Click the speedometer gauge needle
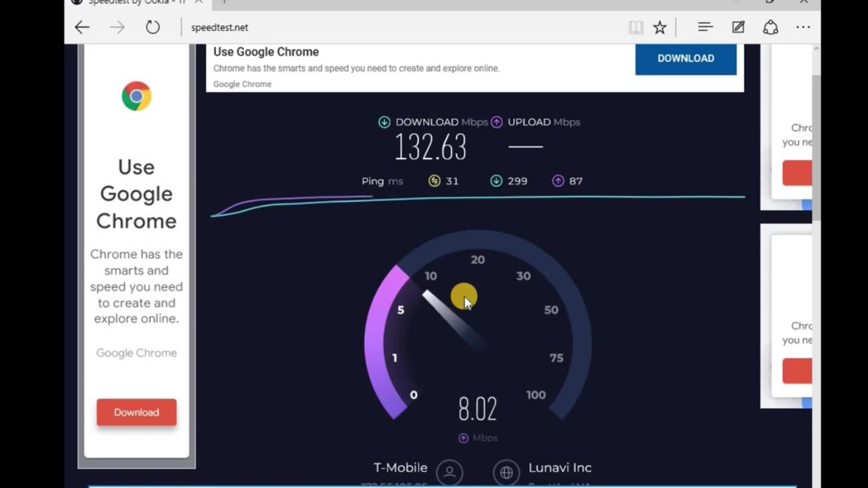The image size is (868, 488). click(x=453, y=319)
